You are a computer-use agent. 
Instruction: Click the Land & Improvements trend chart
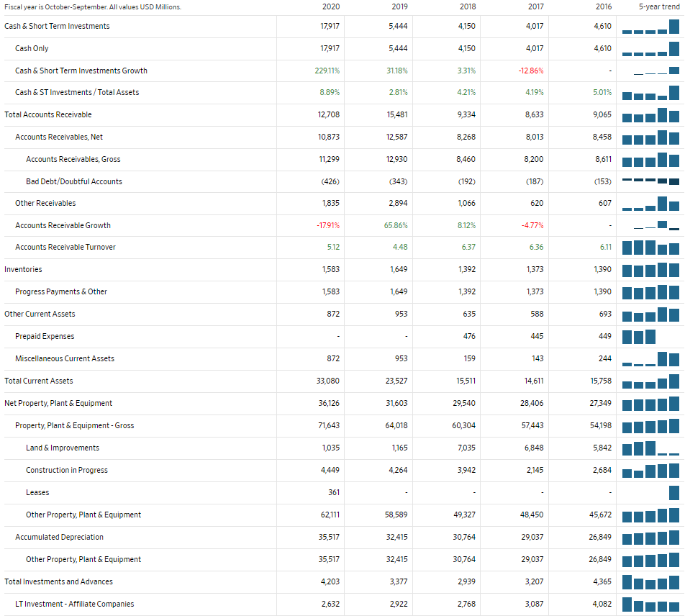pos(650,448)
